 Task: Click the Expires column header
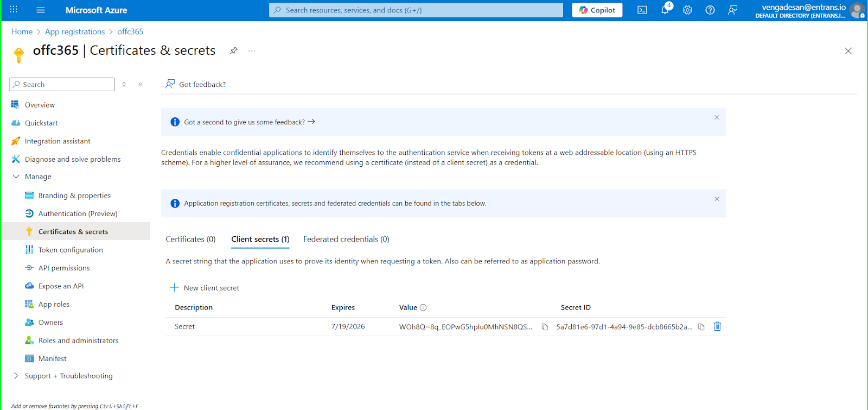(343, 307)
